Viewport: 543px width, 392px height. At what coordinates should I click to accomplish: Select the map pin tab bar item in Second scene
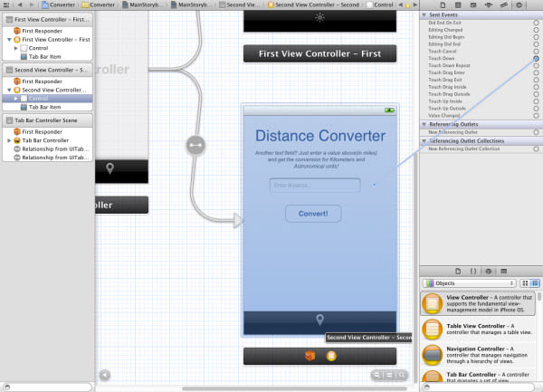coord(320,320)
